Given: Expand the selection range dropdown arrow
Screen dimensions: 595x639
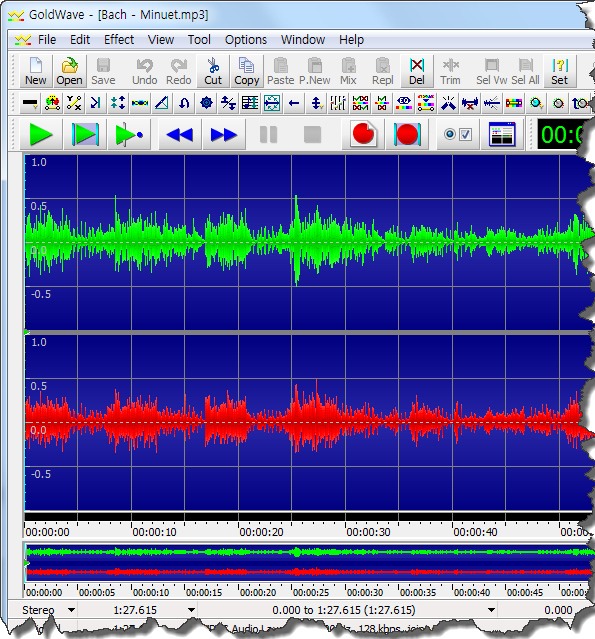Looking at the screenshot, I should tap(491, 610).
